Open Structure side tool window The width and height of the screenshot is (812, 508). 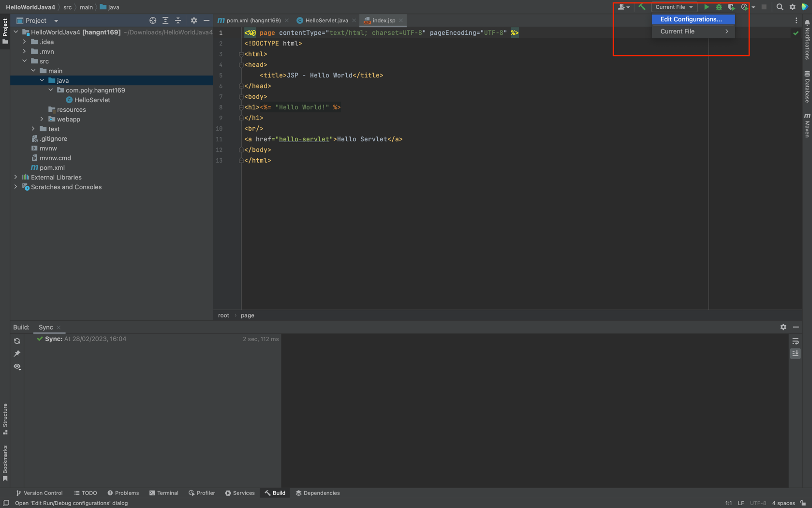(5, 419)
